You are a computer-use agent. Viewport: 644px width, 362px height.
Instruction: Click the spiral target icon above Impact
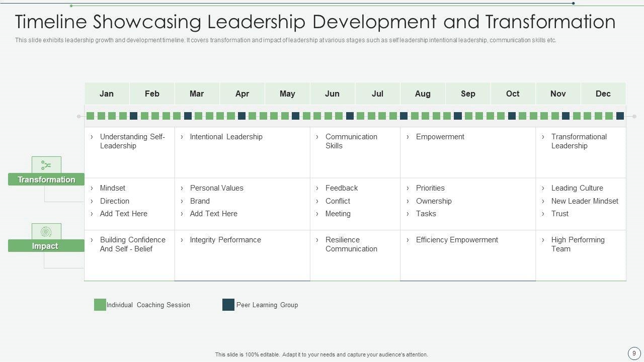tap(46, 232)
